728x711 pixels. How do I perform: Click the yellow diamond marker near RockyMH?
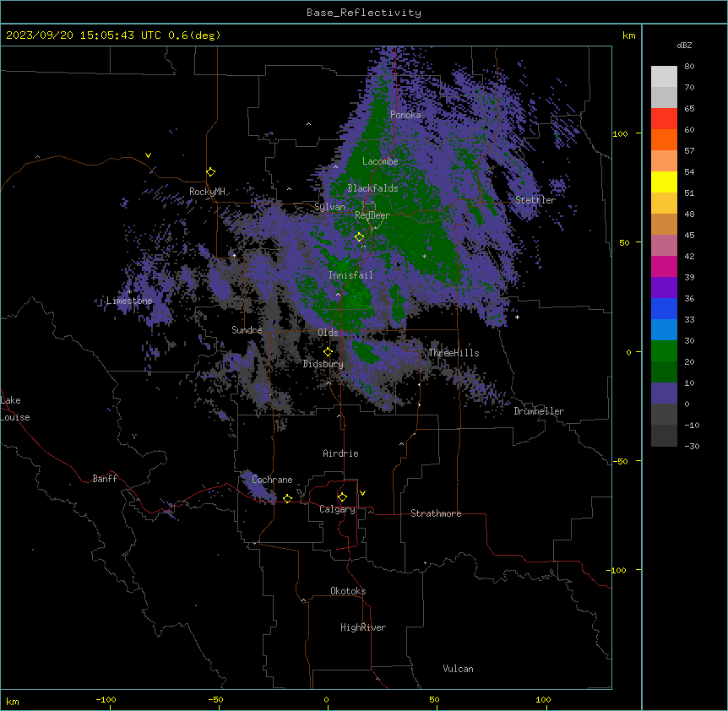pyautogui.click(x=211, y=172)
